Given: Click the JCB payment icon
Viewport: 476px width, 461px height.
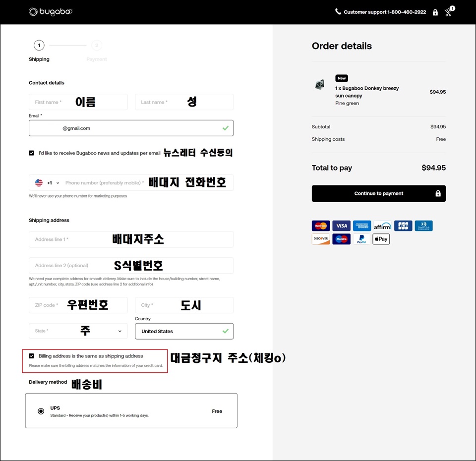Looking at the screenshot, I should (x=403, y=226).
